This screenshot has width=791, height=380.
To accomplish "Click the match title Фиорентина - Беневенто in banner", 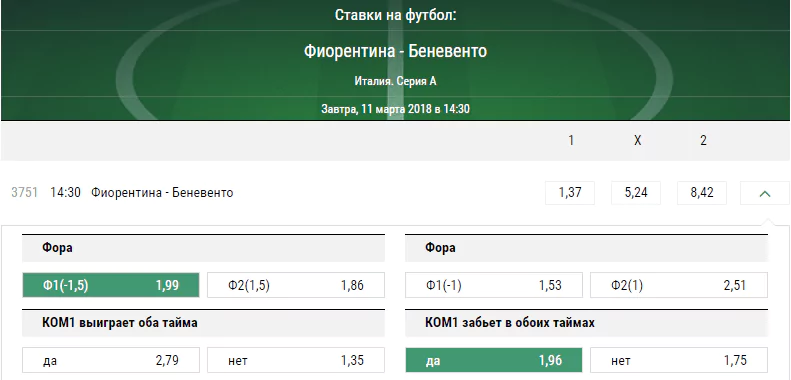I will (395, 51).
